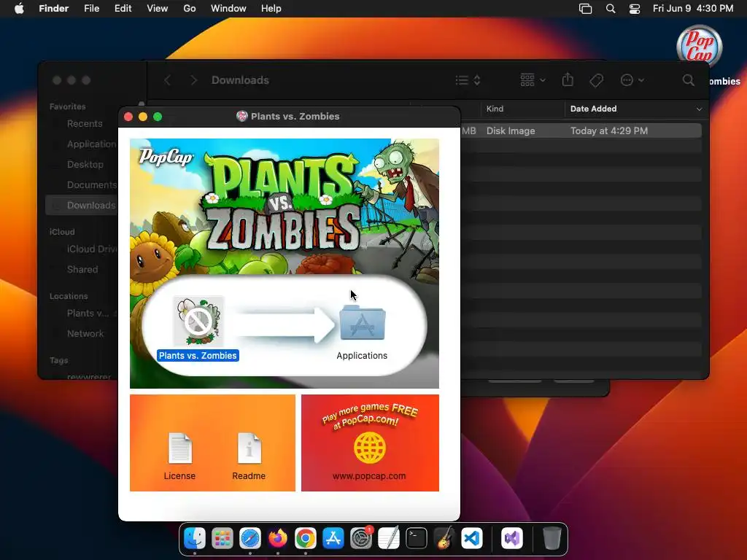Toggle Date Added sort direction chevron
This screenshot has width=747, height=560.
click(699, 109)
